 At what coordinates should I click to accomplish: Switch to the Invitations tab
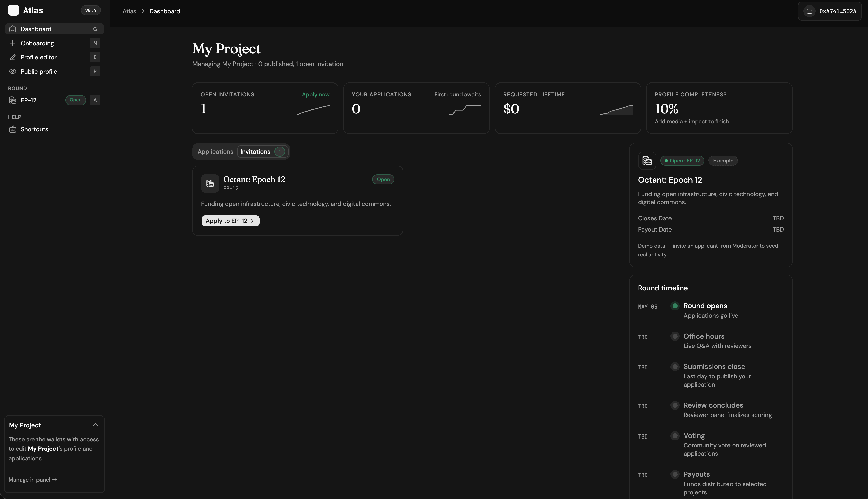pos(263,152)
